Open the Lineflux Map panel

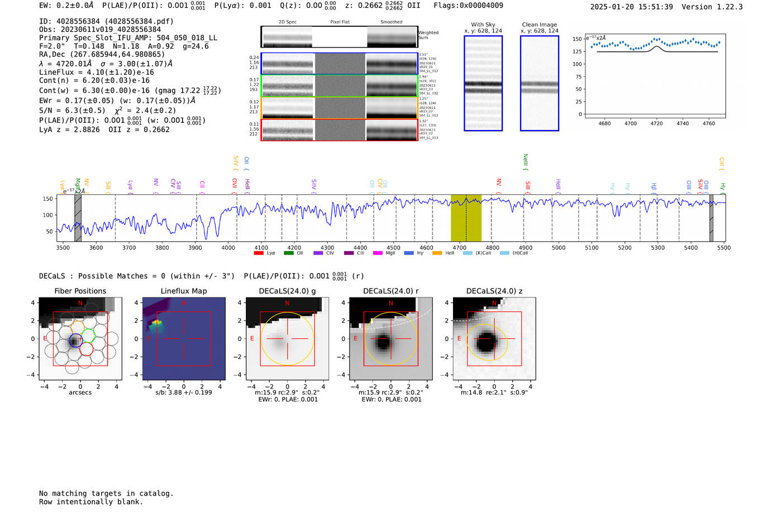pyautogui.click(x=184, y=339)
